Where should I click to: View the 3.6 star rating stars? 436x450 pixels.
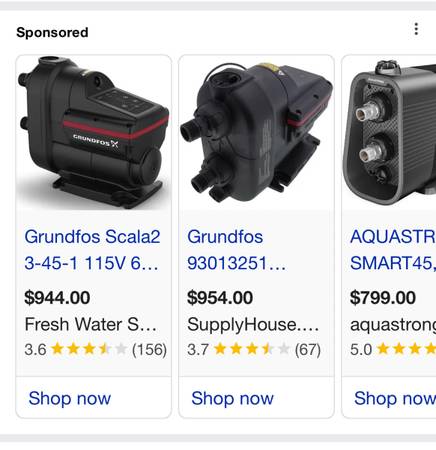tap(89, 349)
